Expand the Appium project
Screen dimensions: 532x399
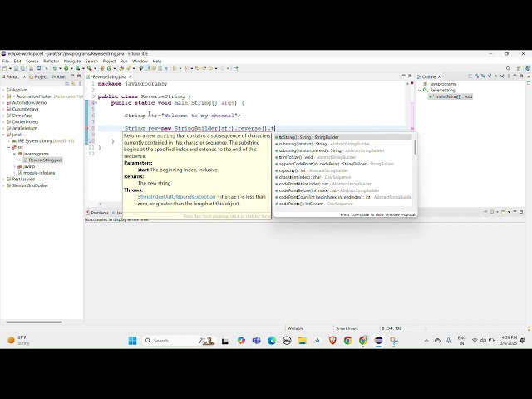click(x=3, y=90)
